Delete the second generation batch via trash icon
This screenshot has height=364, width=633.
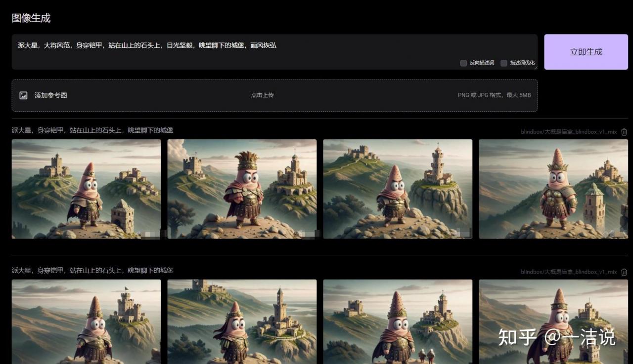[624, 272]
